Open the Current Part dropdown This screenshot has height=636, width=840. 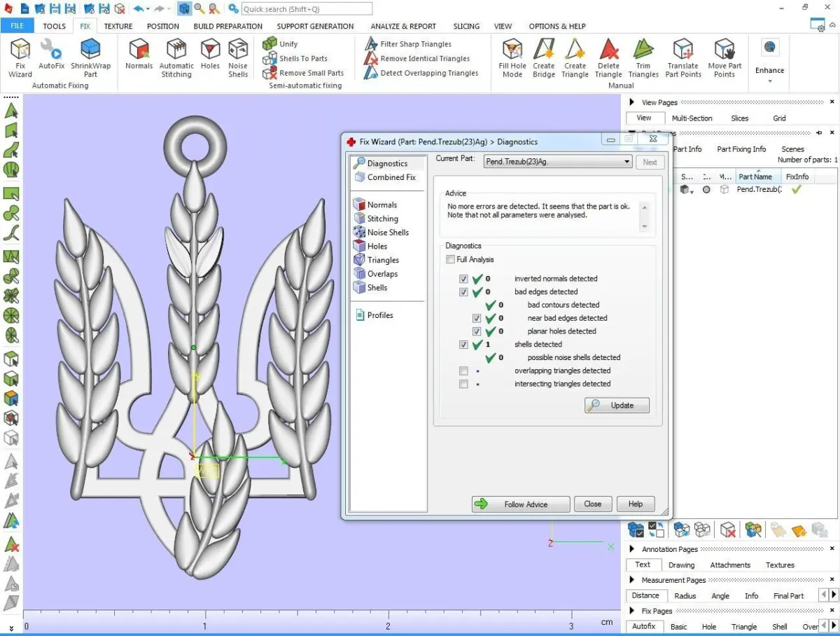(558, 162)
